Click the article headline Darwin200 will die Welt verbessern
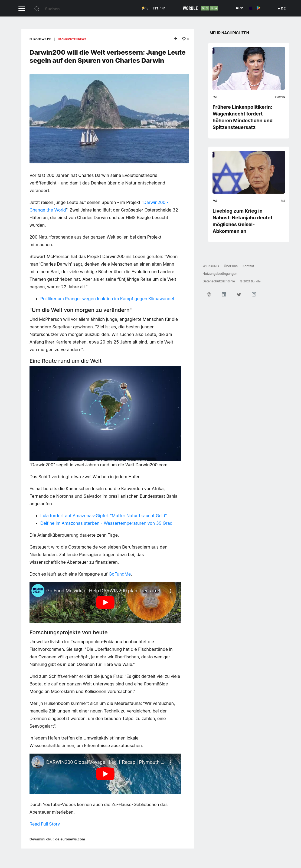 (x=107, y=57)
